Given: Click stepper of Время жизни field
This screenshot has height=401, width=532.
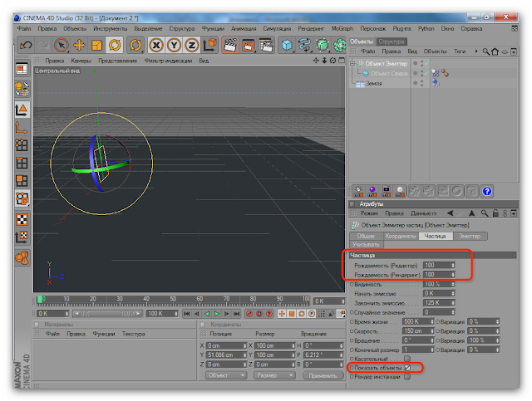Looking at the screenshot, I should point(432,321).
